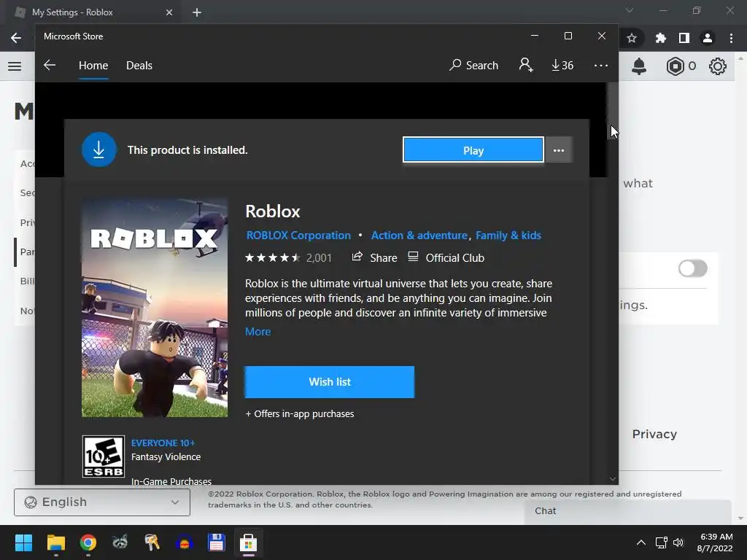Click Chrome's back arrow

click(x=16, y=38)
